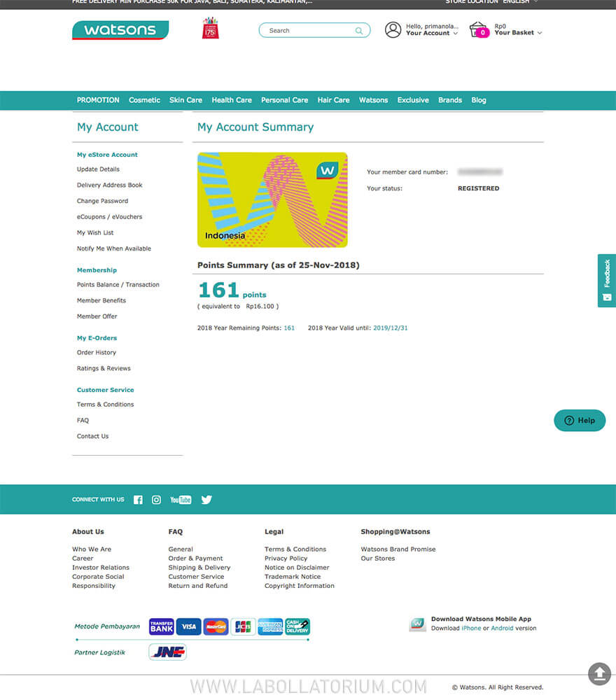Open Delivery Address Book
Image resolution: width=616 pixels, height=700 pixels.
coord(109,185)
